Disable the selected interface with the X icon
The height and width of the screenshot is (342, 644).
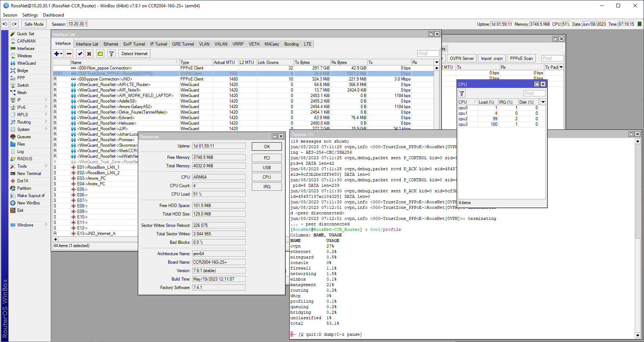pyautogui.click(x=89, y=53)
